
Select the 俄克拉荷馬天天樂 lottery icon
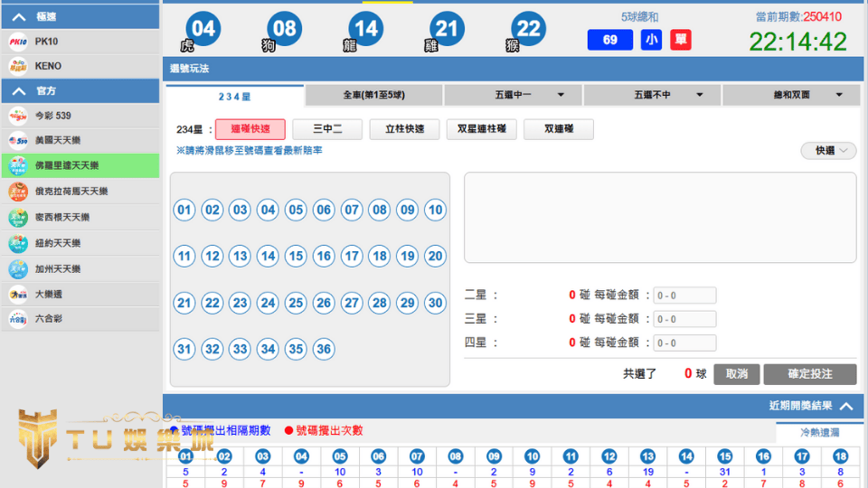pyautogui.click(x=18, y=192)
